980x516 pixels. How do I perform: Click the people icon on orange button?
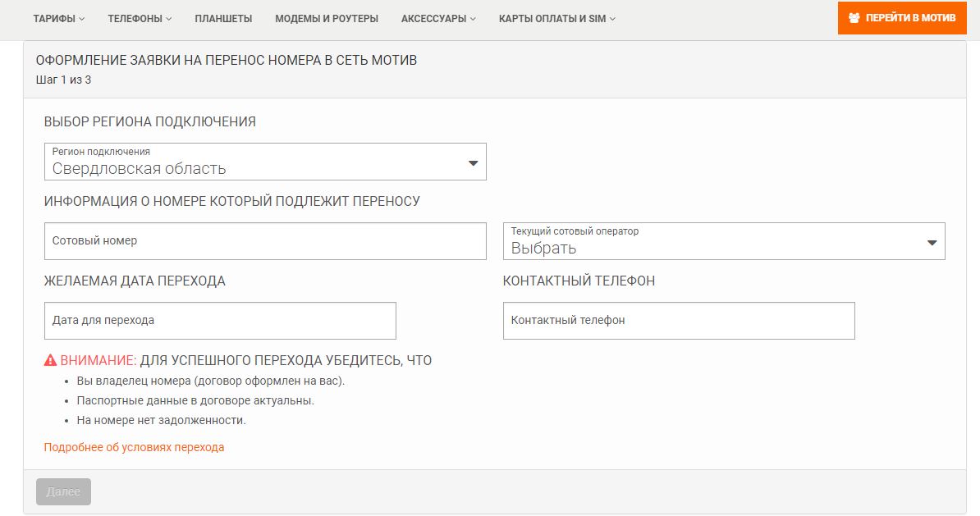[854, 17]
